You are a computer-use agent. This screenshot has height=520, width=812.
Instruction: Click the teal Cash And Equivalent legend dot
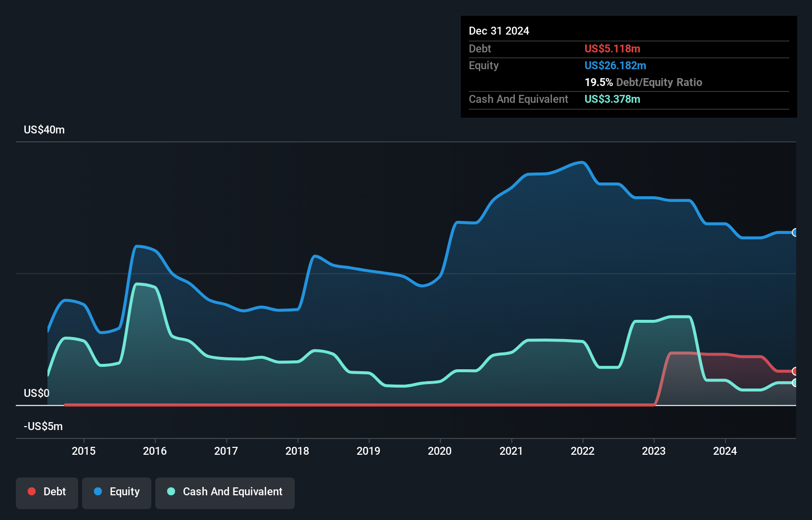click(x=171, y=491)
